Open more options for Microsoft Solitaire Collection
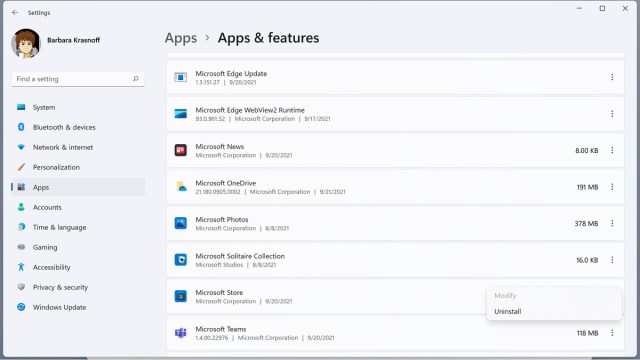The height and width of the screenshot is (360, 640). pyautogui.click(x=612, y=260)
